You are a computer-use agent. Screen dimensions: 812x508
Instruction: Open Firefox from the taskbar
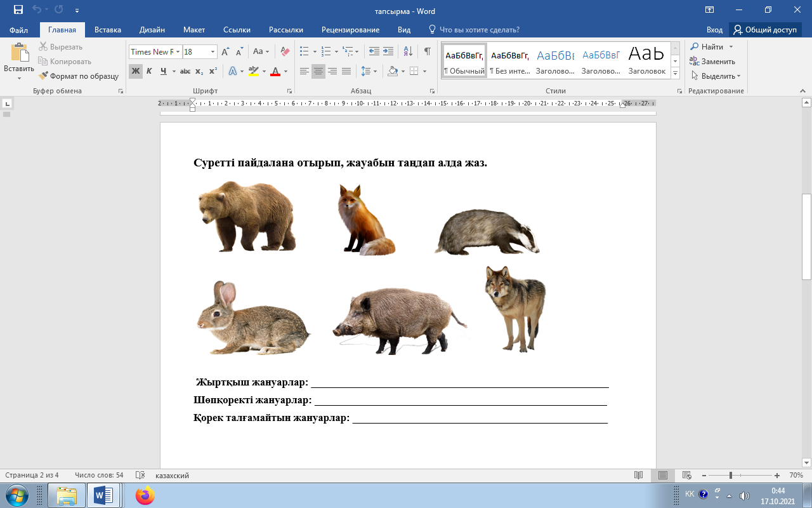pos(145,495)
